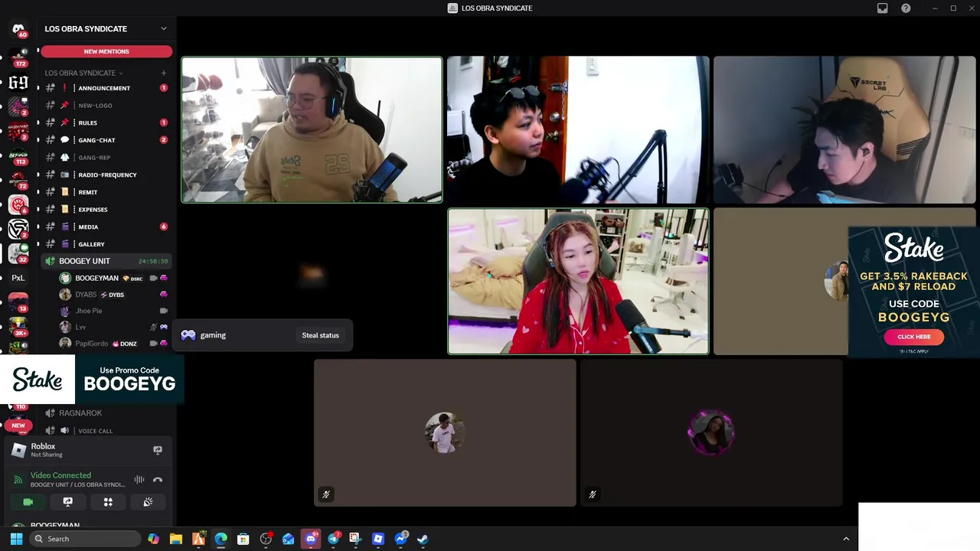Image resolution: width=980 pixels, height=551 pixels.
Task: Open the soundboard button
Action: tap(148, 502)
